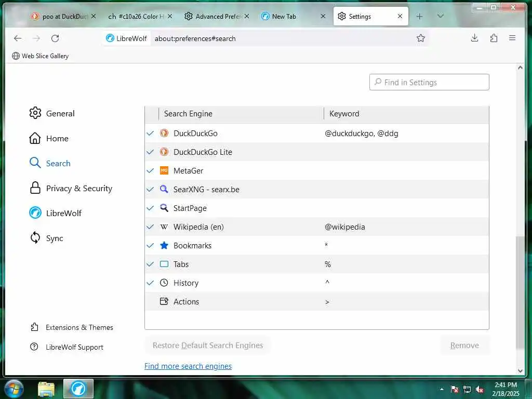Click the @wikipedia keyword cell
The image size is (532, 399).
(345, 227)
